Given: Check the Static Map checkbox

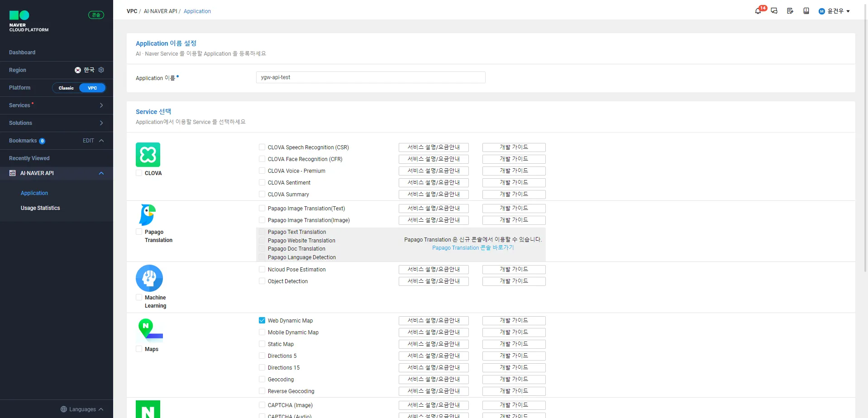Looking at the screenshot, I should coord(262,344).
